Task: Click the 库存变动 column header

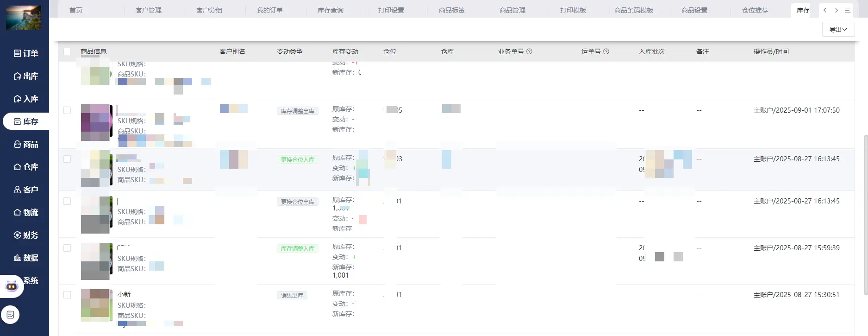Action: click(x=345, y=51)
